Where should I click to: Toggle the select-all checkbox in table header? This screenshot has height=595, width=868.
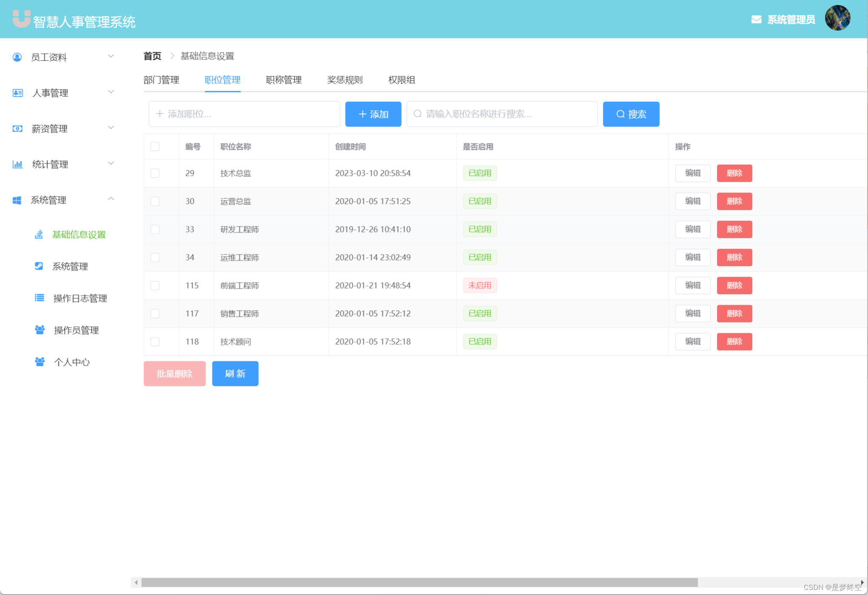point(155,146)
